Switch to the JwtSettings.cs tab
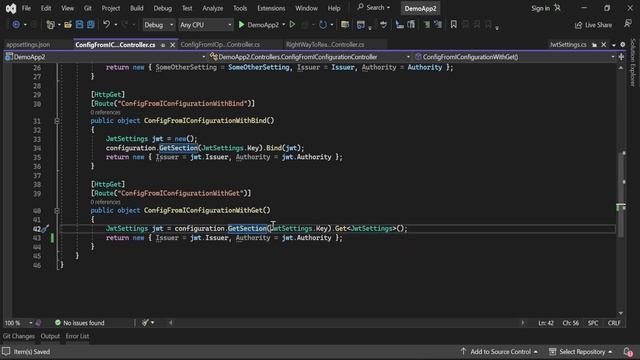 click(568, 44)
